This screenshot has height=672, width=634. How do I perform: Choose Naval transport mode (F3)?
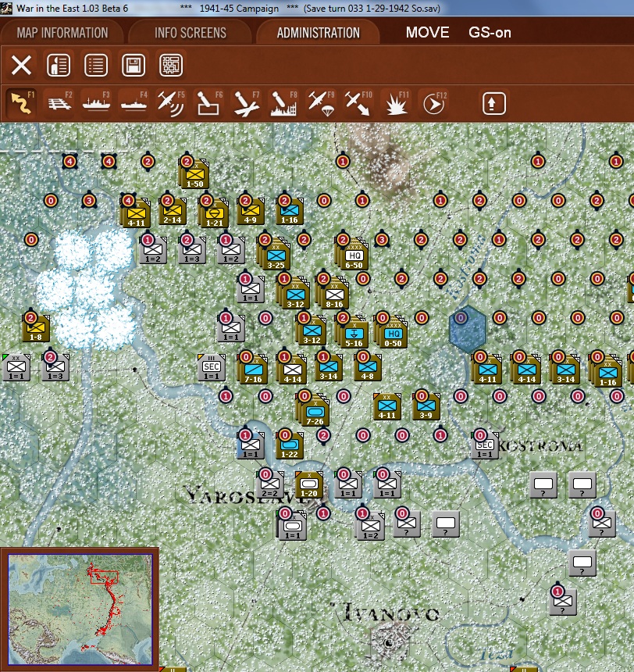(x=96, y=103)
